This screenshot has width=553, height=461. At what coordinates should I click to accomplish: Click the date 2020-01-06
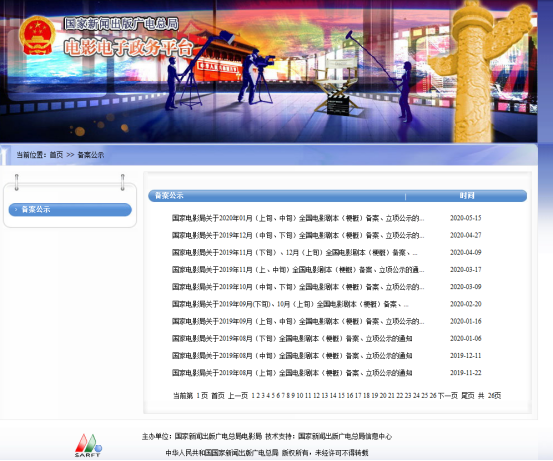[466, 339]
